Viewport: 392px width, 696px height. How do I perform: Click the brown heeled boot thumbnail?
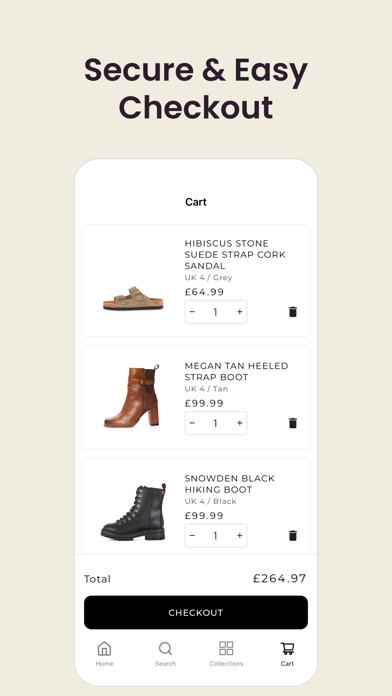click(132, 396)
